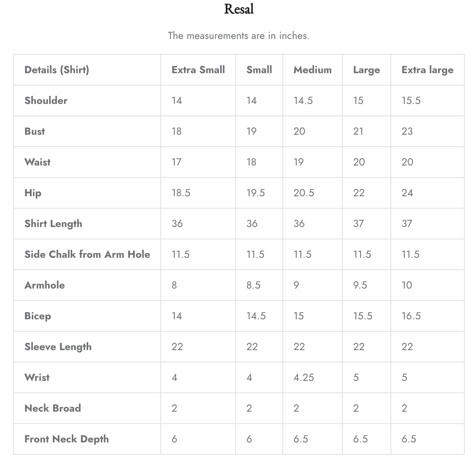Click the Sleeve Length row label
This screenshot has width=476, height=466.
pos(58,347)
